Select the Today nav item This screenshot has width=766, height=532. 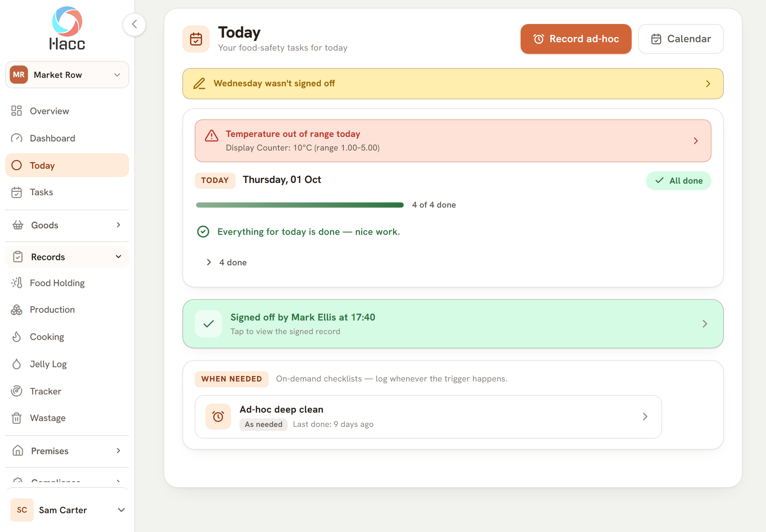[67, 165]
